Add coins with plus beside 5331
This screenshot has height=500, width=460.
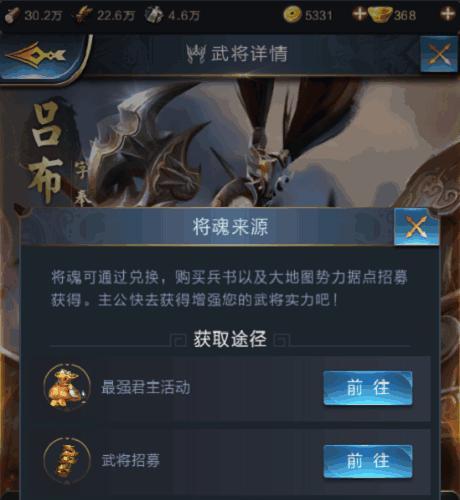[x=359, y=14]
